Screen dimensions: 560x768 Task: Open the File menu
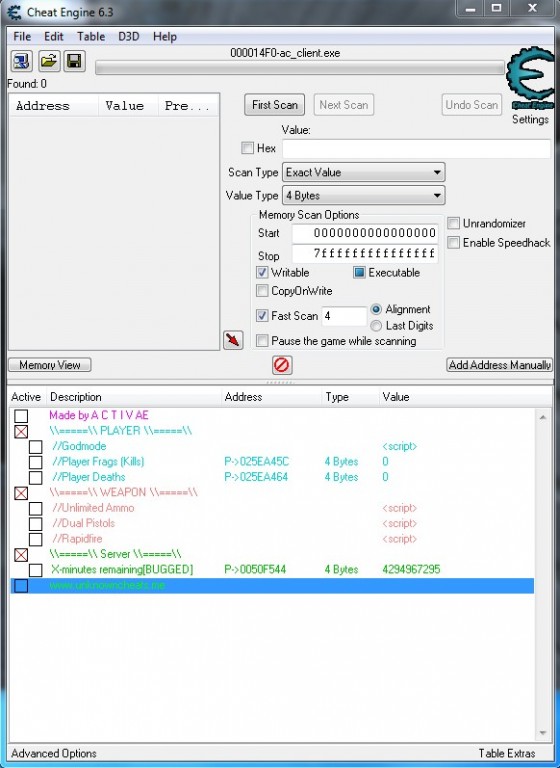[22, 37]
